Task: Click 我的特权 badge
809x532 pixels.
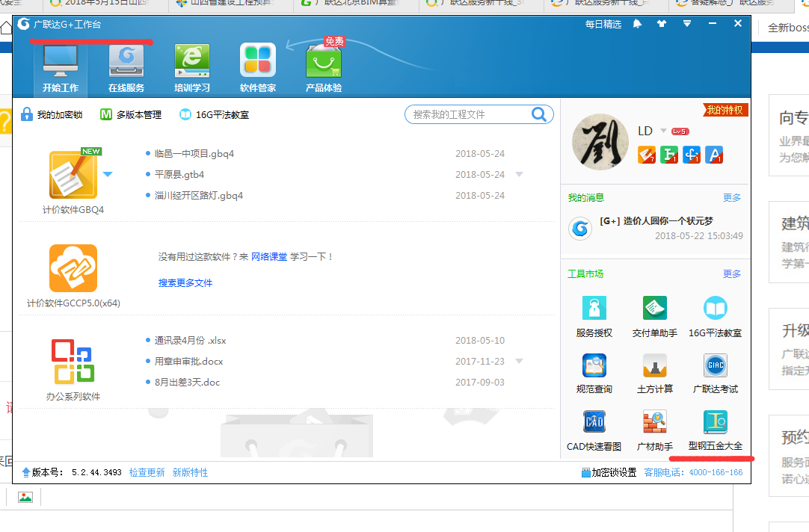Action: [725, 110]
